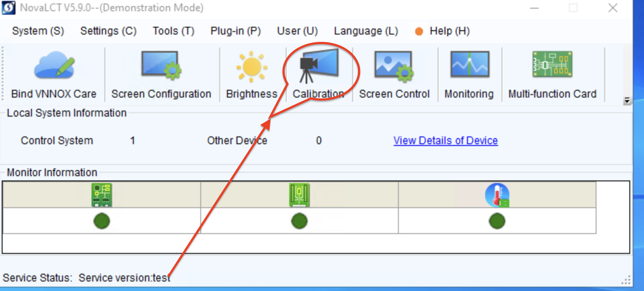Click the Other Device label

[237, 141]
